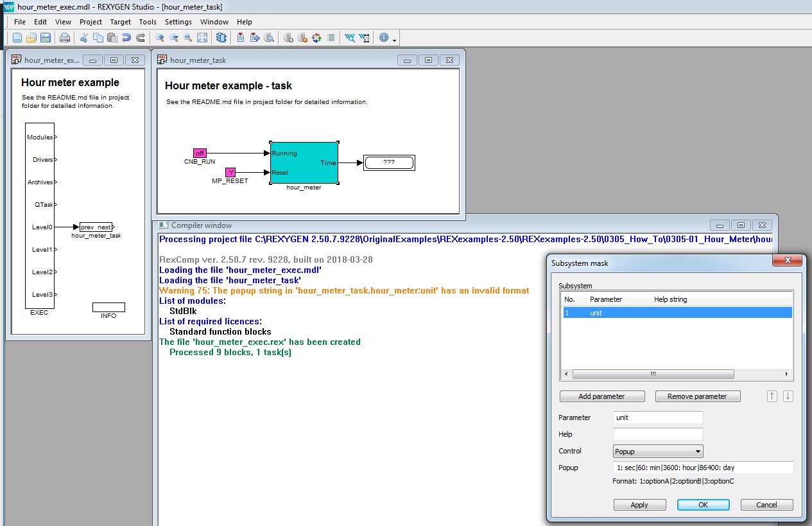Select the CNB_RUN 'off' block
This screenshot has height=526, width=812.
coord(200,153)
